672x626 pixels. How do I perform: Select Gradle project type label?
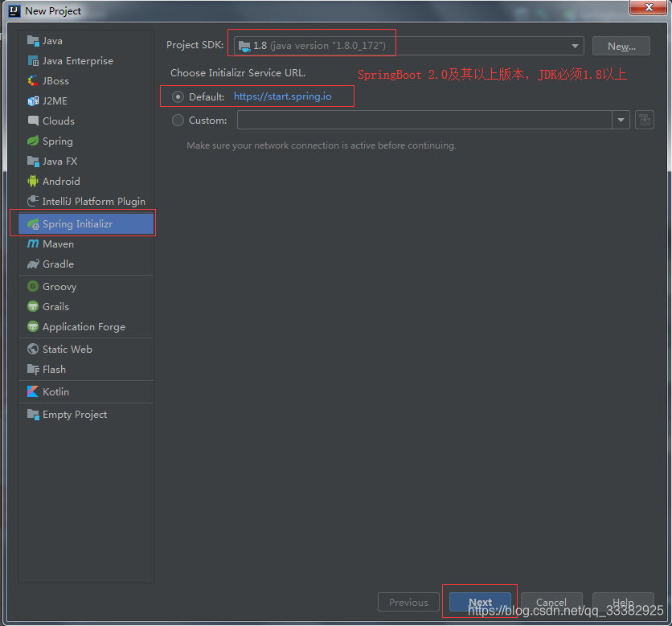click(x=59, y=264)
